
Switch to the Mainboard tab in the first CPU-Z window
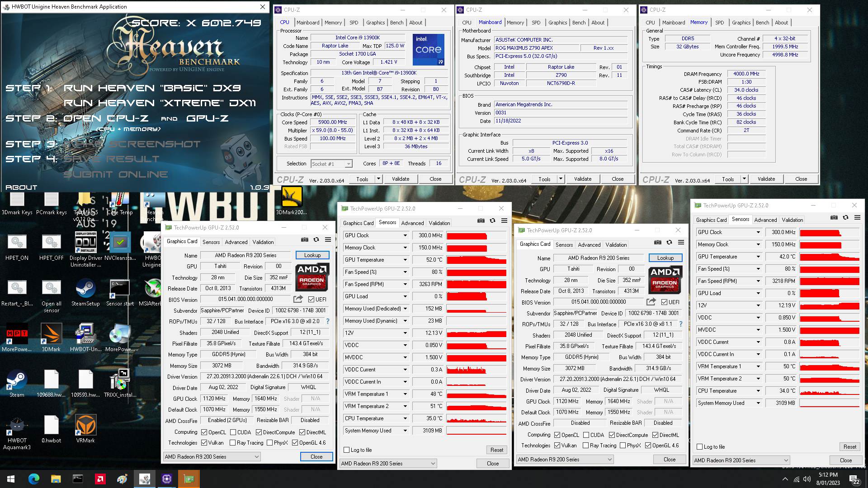(307, 23)
